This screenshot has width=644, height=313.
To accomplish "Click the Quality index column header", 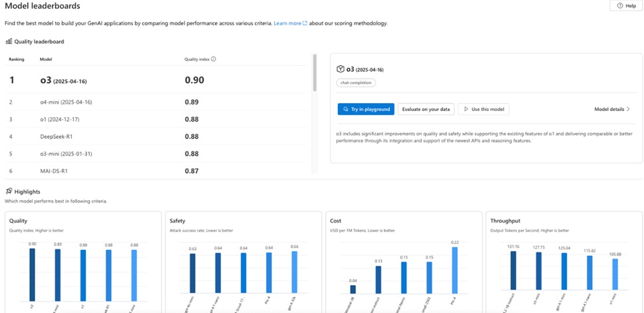I will coord(197,59).
